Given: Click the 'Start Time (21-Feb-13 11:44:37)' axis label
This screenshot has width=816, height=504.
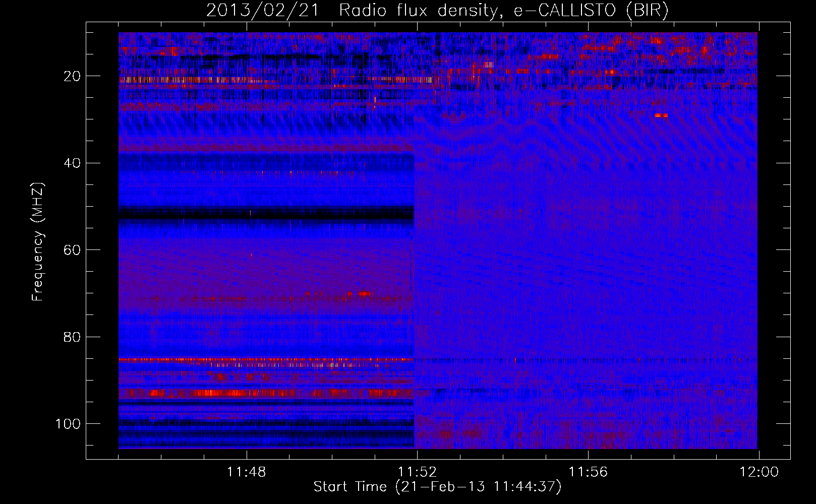Looking at the screenshot, I should pos(437,487).
